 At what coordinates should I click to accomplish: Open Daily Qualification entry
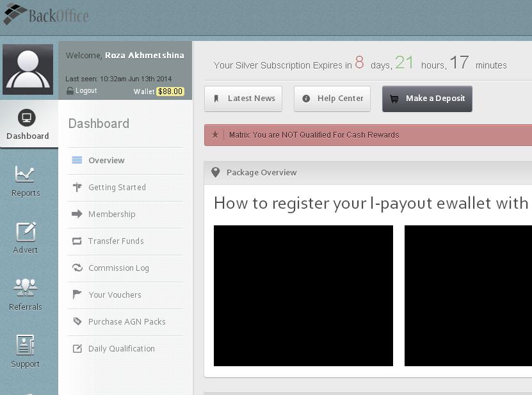coord(125,348)
